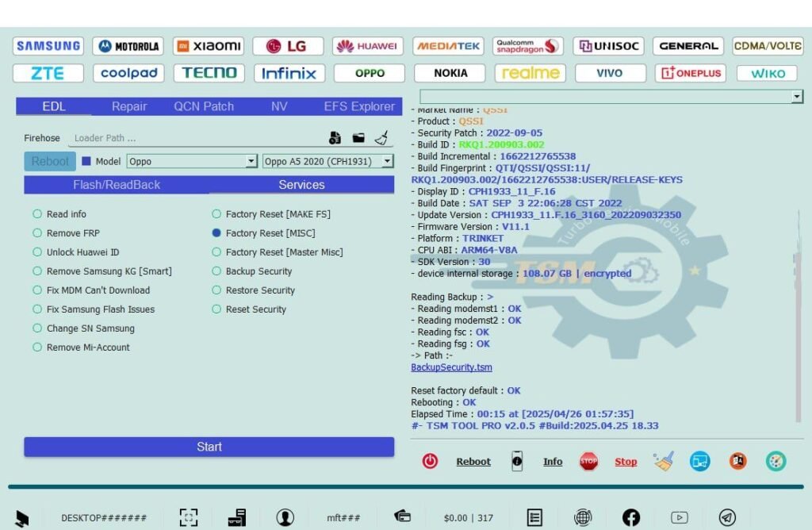The height and width of the screenshot is (530, 812).
Task: Choose the Infinix brand logo
Action: pos(289,73)
